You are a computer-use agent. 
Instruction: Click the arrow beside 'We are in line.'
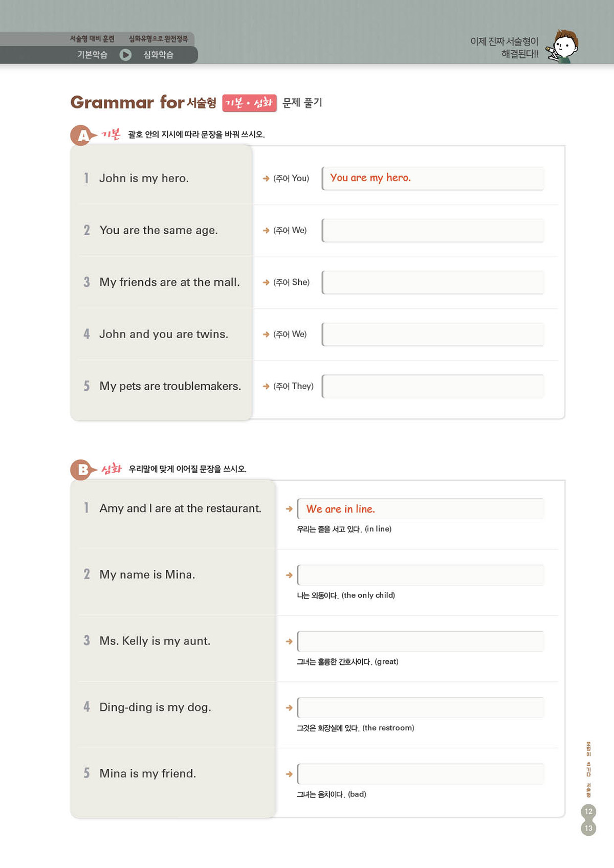tap(289, 509)
